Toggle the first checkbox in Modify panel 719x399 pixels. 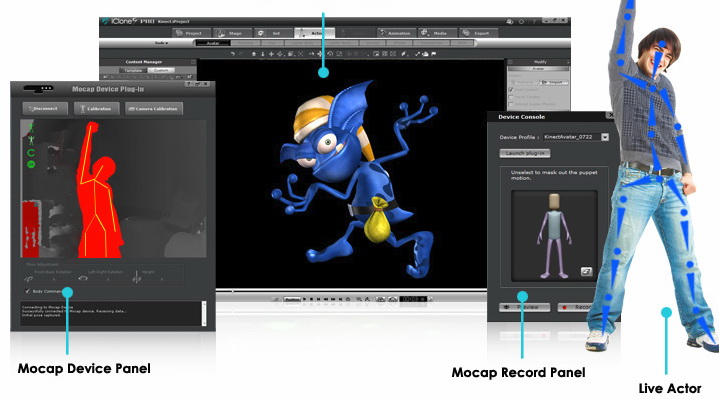pos(511,90)
